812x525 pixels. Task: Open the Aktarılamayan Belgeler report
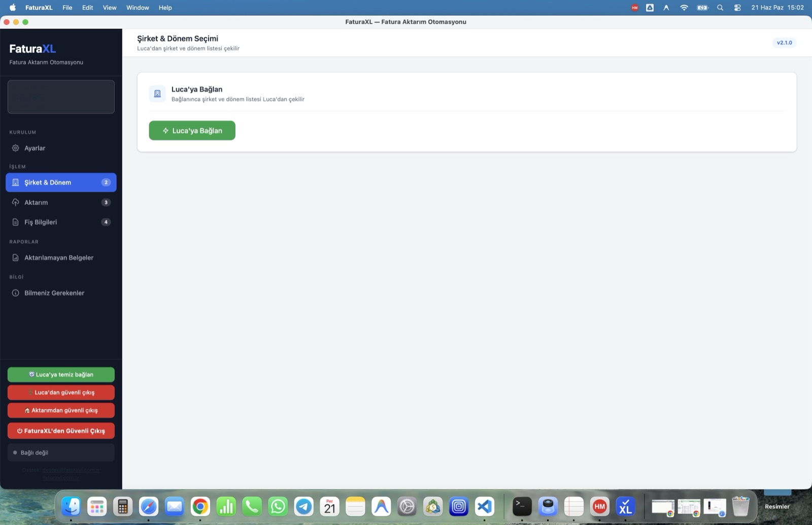coord(61,257)
